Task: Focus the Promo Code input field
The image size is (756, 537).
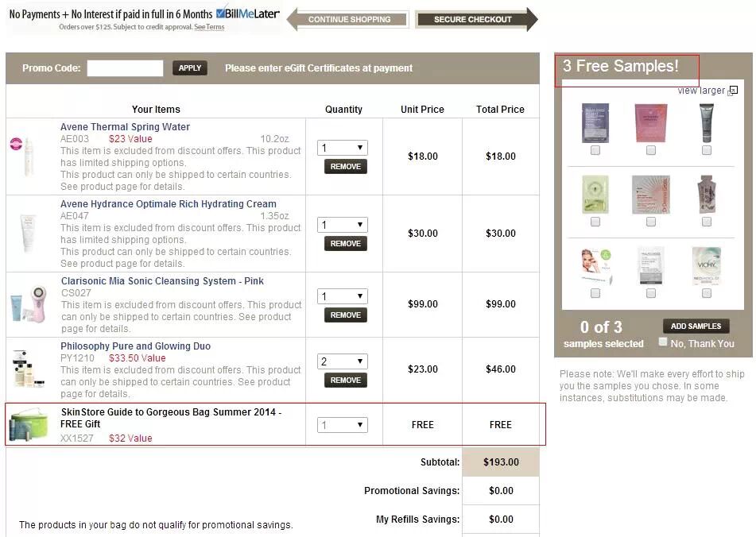Action: [x=125, y=68]
